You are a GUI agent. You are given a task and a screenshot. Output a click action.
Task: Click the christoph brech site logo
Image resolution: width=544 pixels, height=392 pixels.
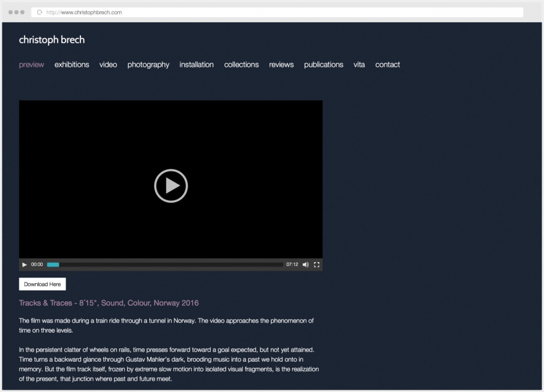pos(52,40)
